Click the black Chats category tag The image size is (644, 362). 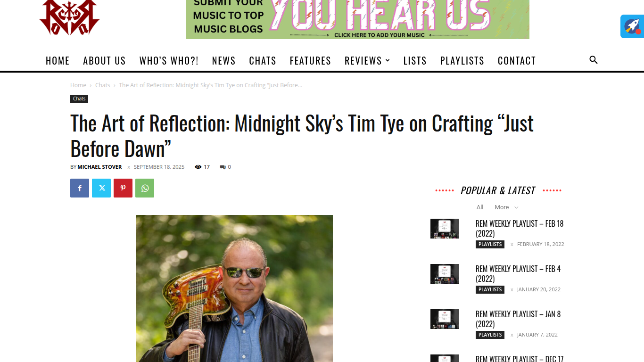tap(79, 99)
